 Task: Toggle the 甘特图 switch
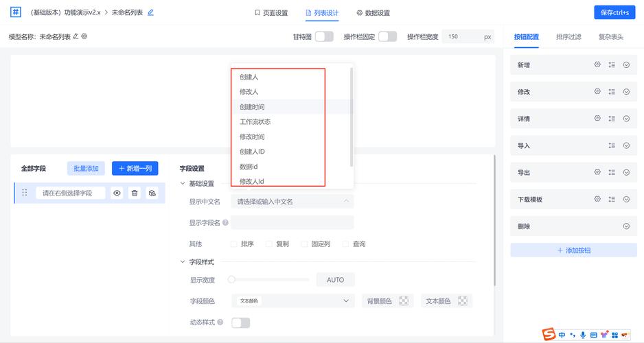pyautogui.click(x=324, y=36)
